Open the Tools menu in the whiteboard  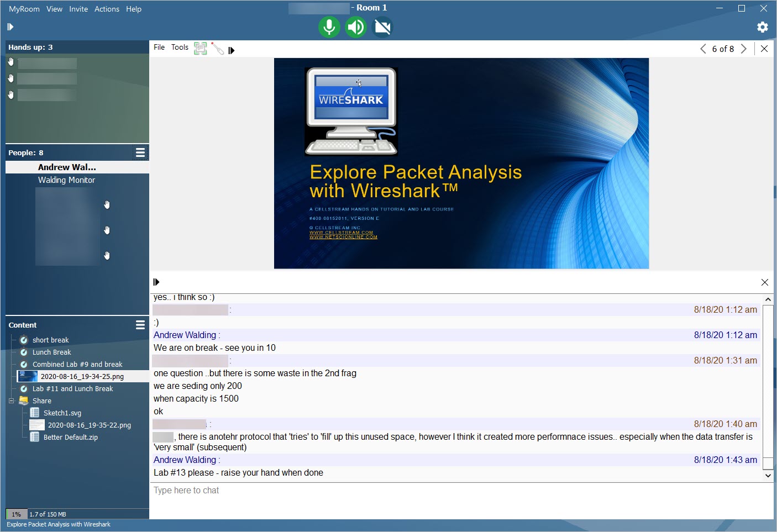pyautogui.click(x=180, y=48)
